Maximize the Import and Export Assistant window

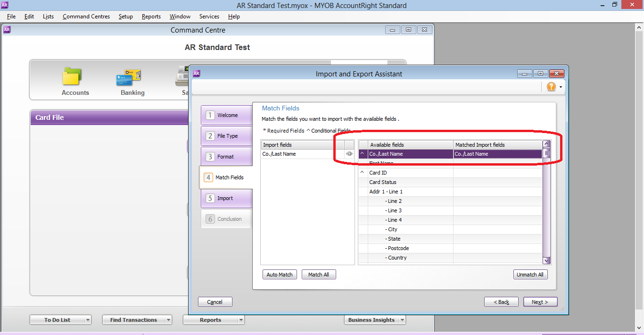pos(540,74)
